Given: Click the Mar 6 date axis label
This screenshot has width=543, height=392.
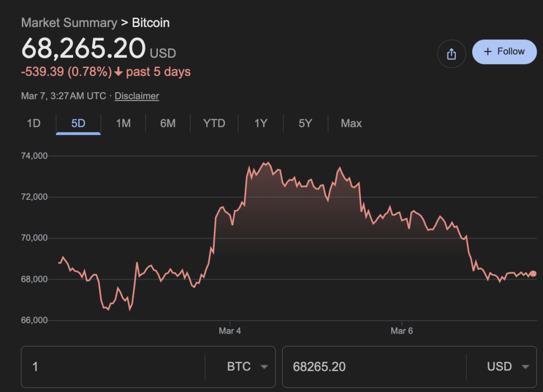Looking at the screenshot, I should coord(402,331).
